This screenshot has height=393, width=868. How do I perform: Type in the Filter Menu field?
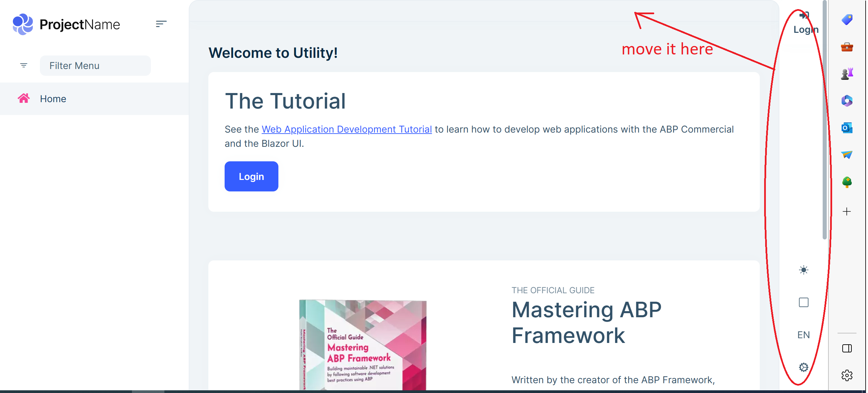pyautogui.click(x=95, y=66)
